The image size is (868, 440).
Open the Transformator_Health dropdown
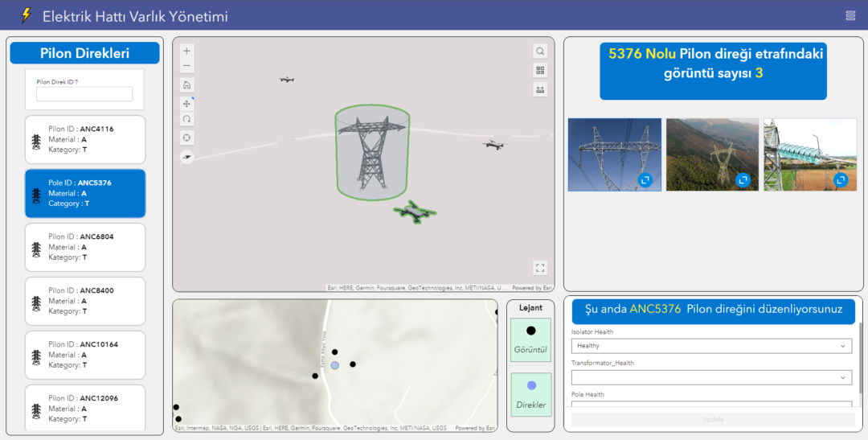point(711,377)
